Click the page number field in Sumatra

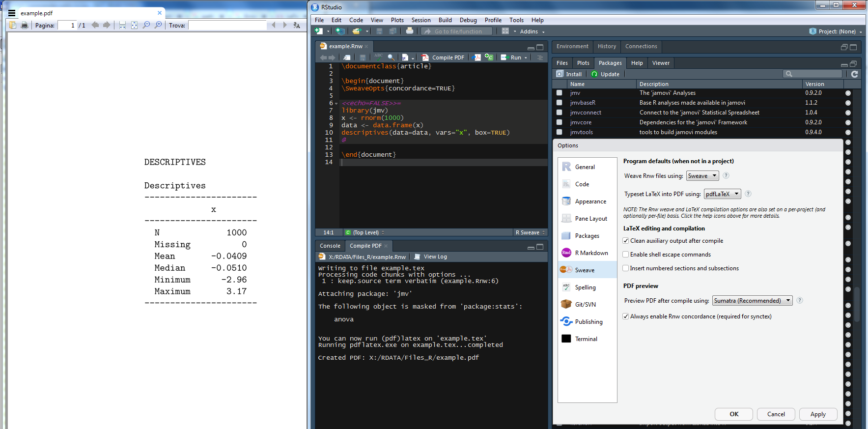67,25
